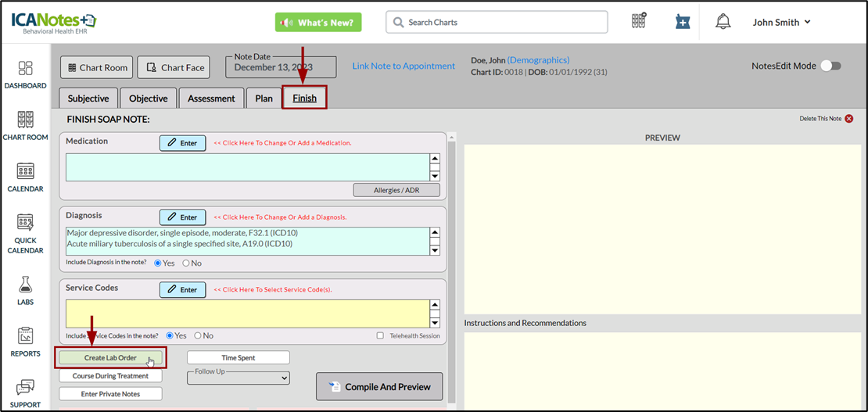Open the Dashboard sidebar icon
This screenshot has width=868, height=412.
(25, 69)
